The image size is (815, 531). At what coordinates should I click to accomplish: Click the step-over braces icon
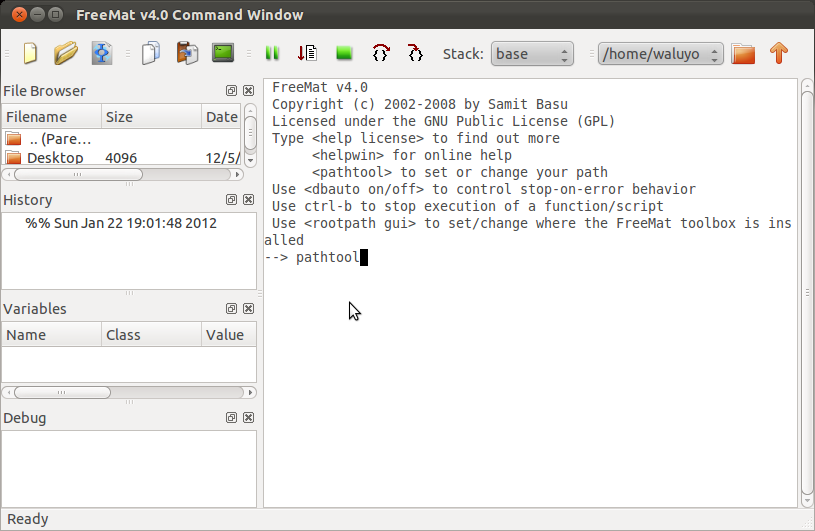(380, 53)
